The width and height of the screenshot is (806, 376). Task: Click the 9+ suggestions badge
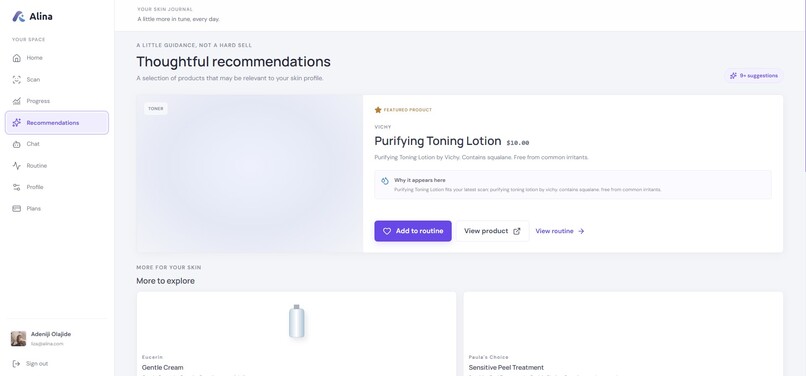pos(754,76)
